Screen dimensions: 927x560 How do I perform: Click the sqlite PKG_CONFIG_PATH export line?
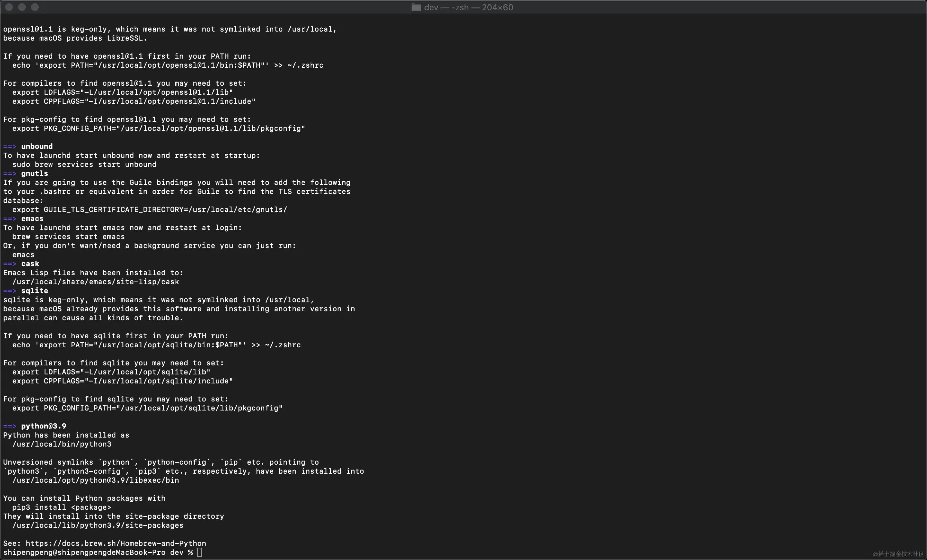click(x=148, y=408)
